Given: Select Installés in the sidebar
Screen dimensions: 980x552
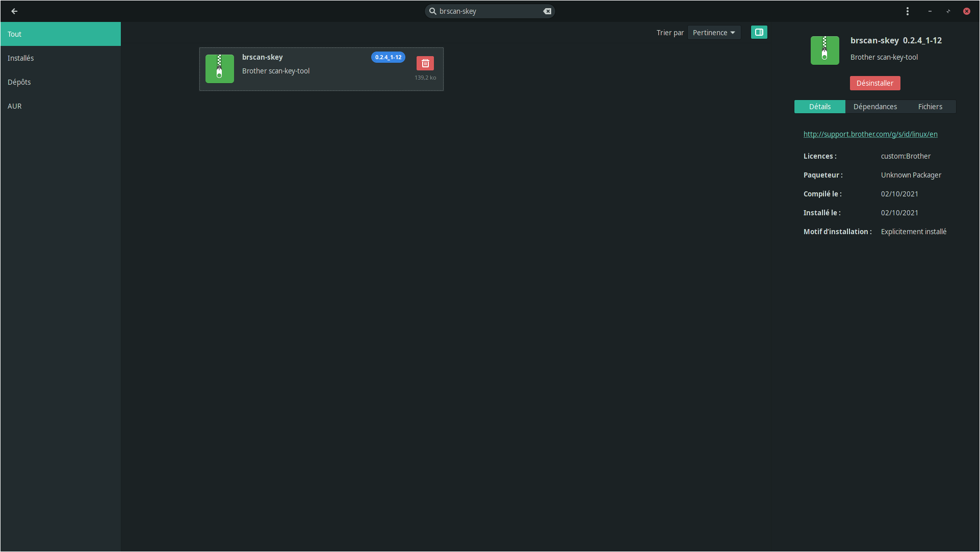Looking at the screenshot, I should click(21, 58).
